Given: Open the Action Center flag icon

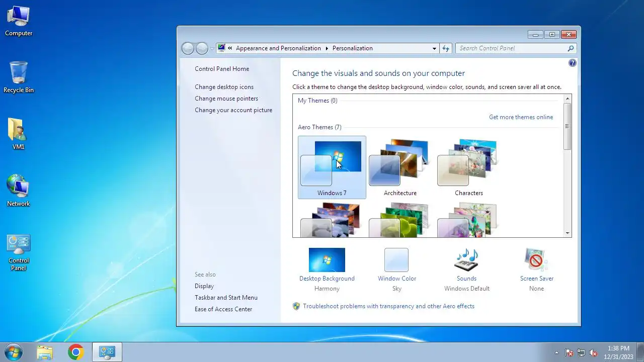Looking at the screenshot, I should (569, 352).
